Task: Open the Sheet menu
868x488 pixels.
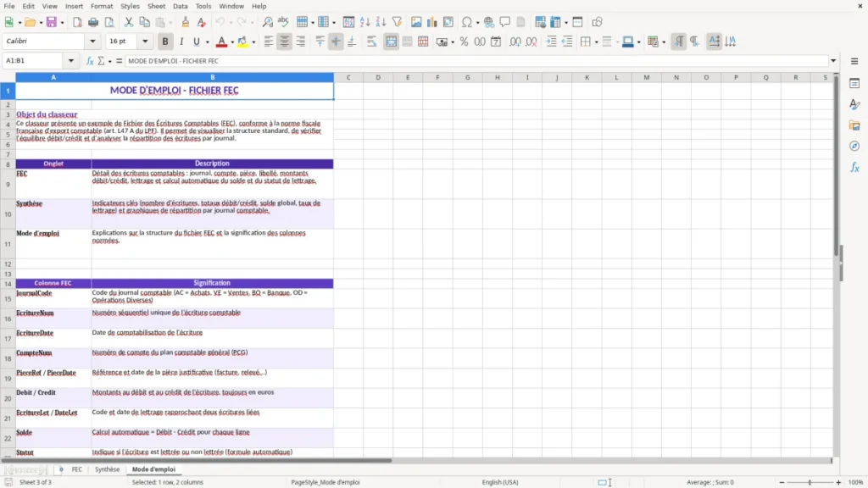Action: click(156, 6)
